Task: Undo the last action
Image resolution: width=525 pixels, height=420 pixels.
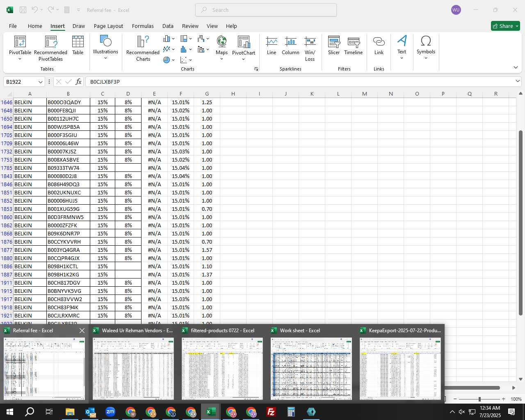Action: pyautogui.click(x=35, y=10)
